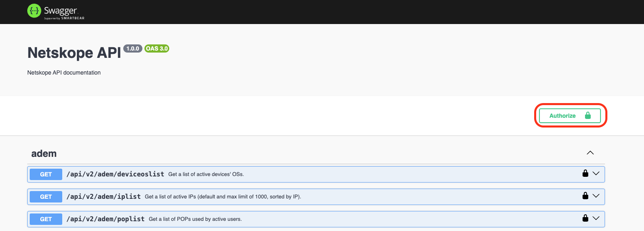Open /api/v2/adem/deviceoslist endpoint path

coord(115,174)
